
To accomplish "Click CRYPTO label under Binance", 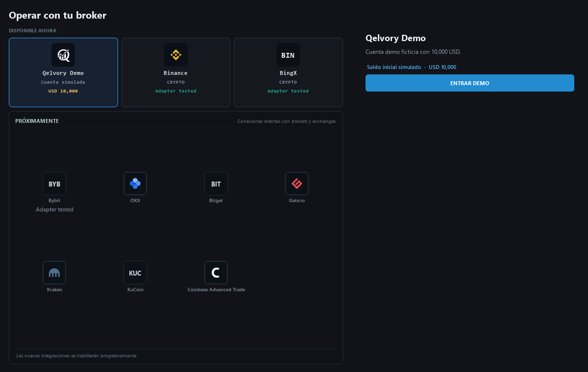I will tap(175, 82).
